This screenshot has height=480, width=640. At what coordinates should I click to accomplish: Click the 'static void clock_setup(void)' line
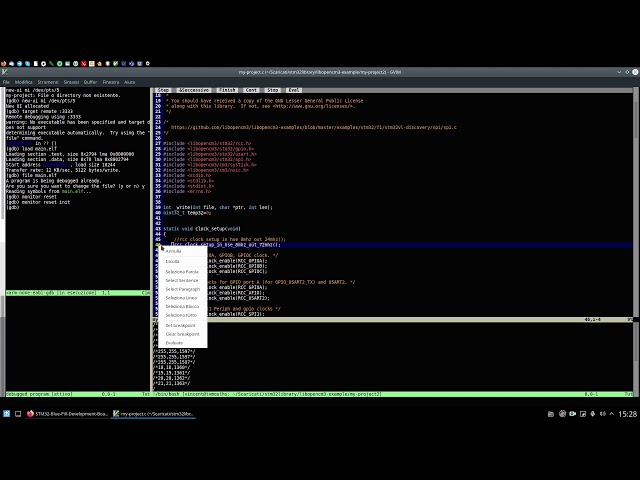[202, 229]
